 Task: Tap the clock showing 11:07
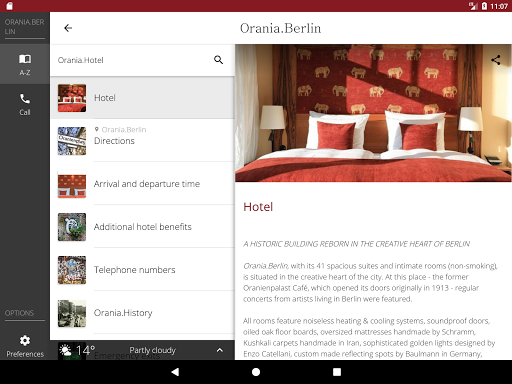499,6
